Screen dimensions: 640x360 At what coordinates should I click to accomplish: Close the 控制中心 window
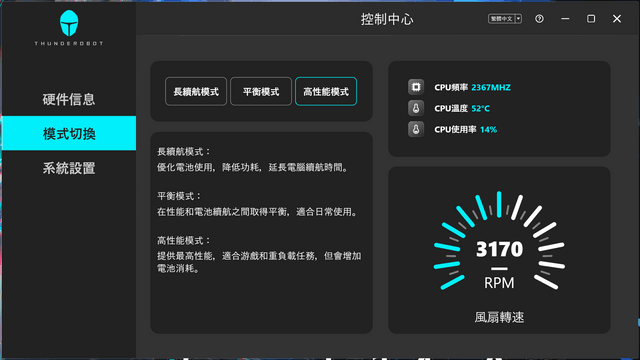(617, 19)
